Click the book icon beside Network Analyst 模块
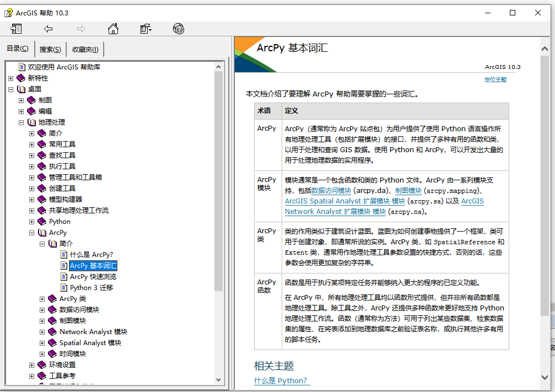Viewport: 555px width, 392px height. [x=52, y=331]
